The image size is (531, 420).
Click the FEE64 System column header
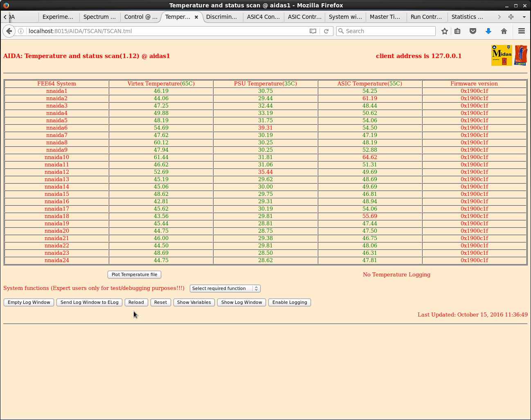[57, 84]
